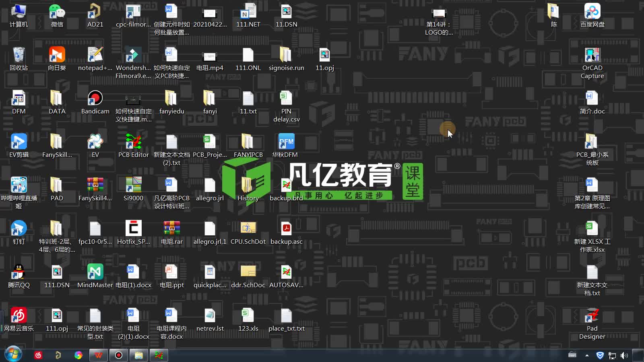Select the netrev.lst file
The width and height of the screenshot is (644, 362).
210,320
